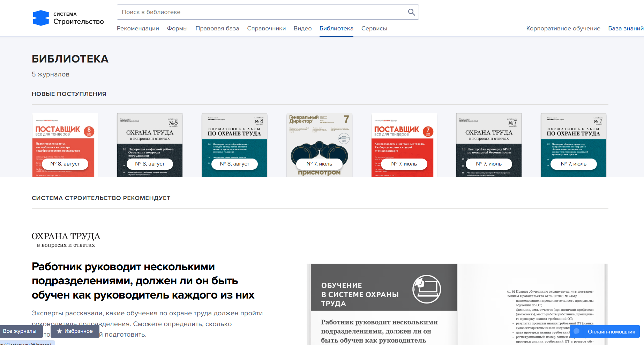Open the Рекомендации menu item
This screenshot has height=345, width=644.
tap(138, 29)
